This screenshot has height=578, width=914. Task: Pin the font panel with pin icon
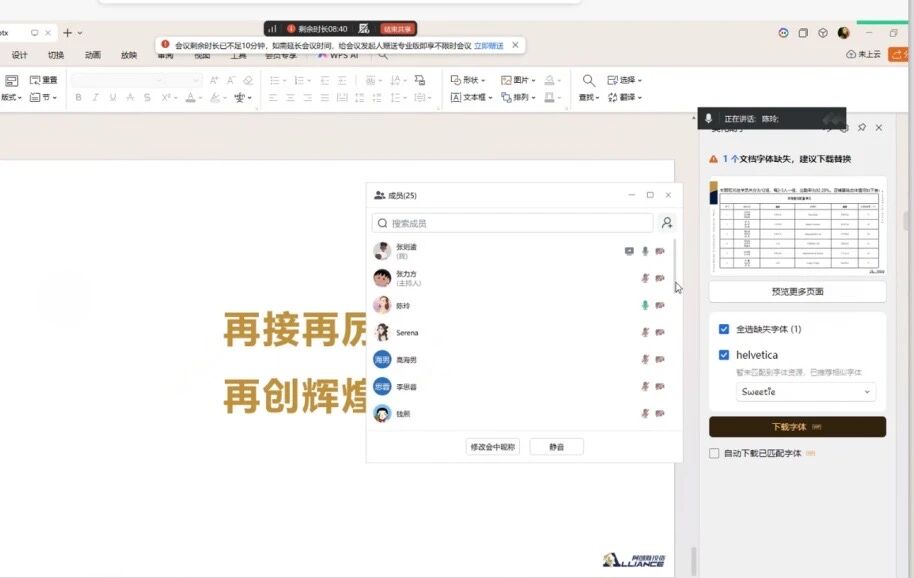[862, 128]
